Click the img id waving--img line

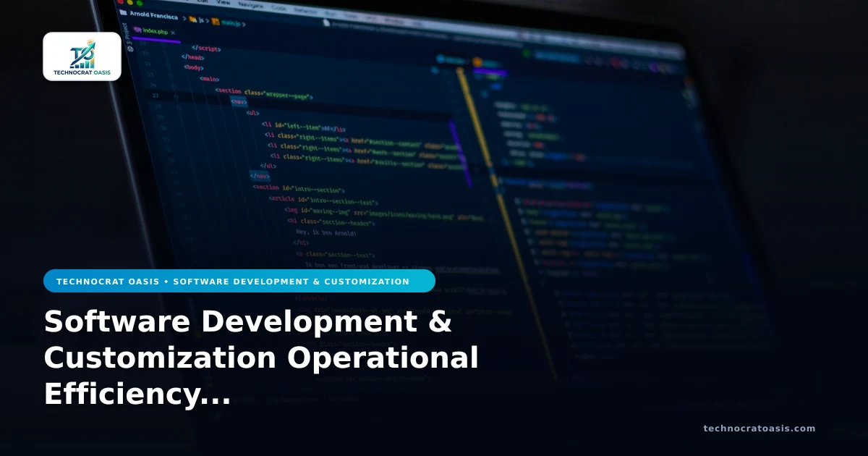[383, 214]
